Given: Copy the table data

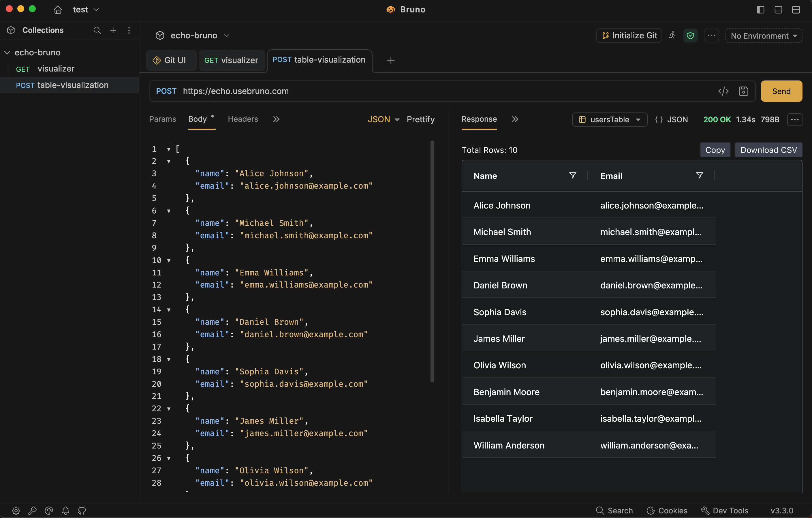Looking at the screenshot, I should coord(715,150).
